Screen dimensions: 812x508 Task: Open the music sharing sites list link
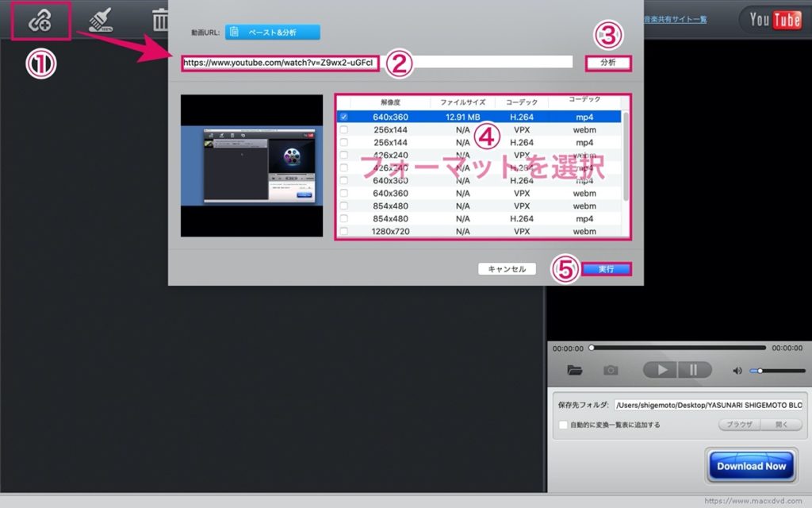point(676,19)
